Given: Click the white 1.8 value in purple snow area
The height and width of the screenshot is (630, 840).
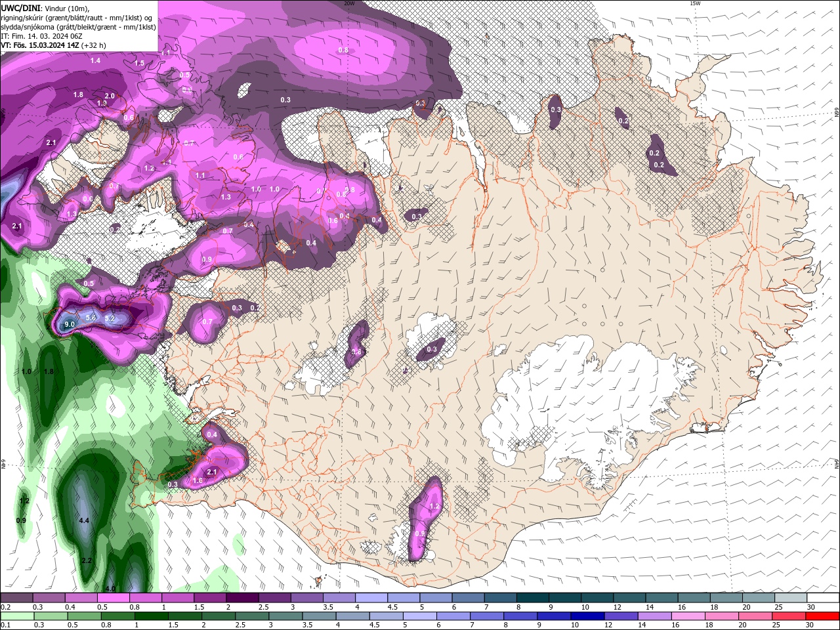Looking at the screenshot, I should 78,94.
